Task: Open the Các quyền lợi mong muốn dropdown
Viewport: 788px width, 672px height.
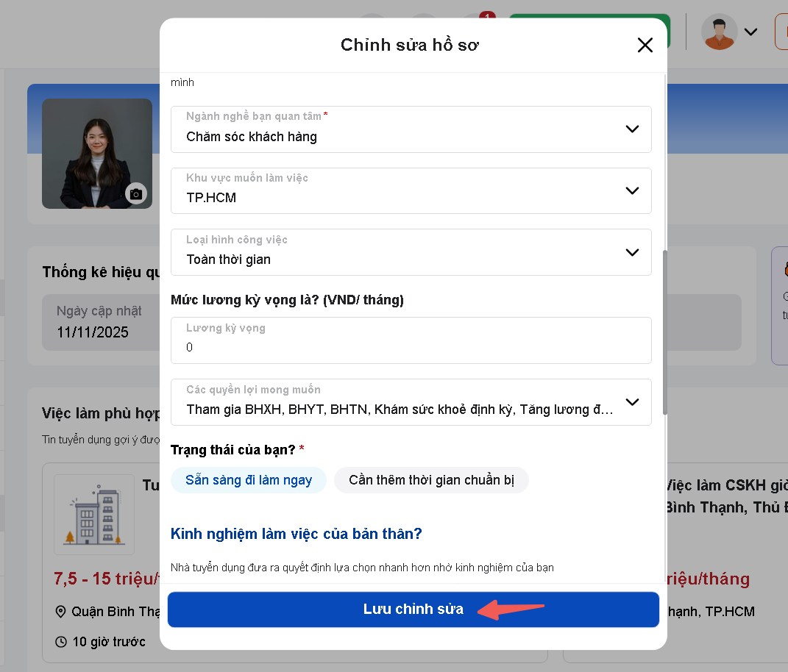Action: coord(411,402)
